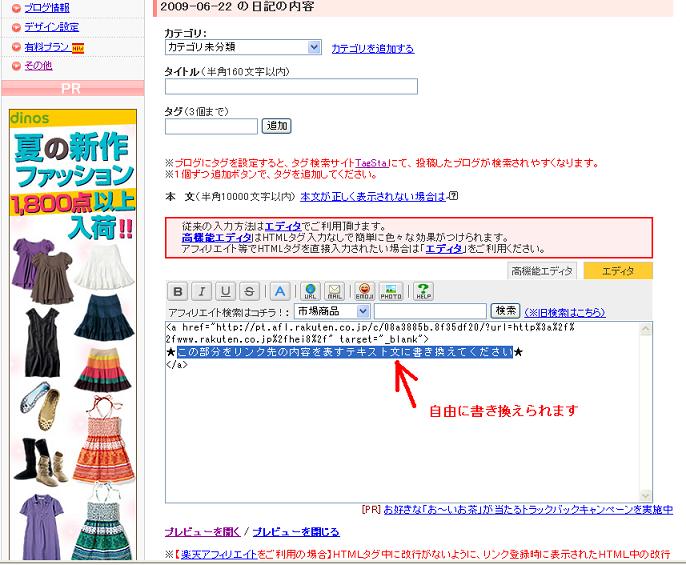The height and width of the screenshot is (565, 686).
Task: Click the red bullet next to ブログ情報
Action: pyautogui.click(x=16, y=8)
